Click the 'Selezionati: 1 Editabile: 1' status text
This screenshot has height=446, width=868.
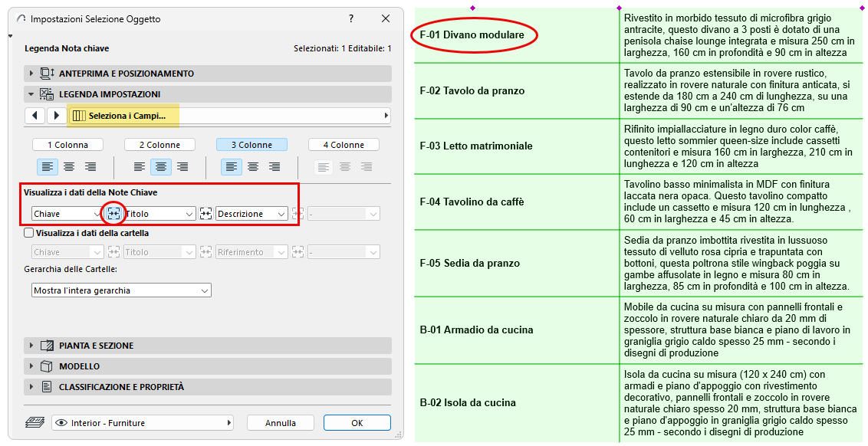tap(342, 49)
